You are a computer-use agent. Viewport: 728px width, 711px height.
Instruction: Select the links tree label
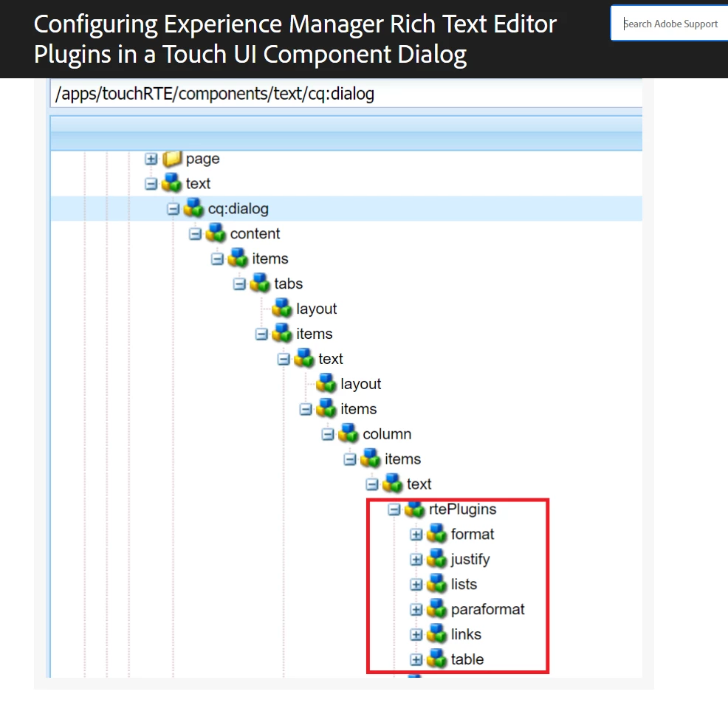pos(466,635)
